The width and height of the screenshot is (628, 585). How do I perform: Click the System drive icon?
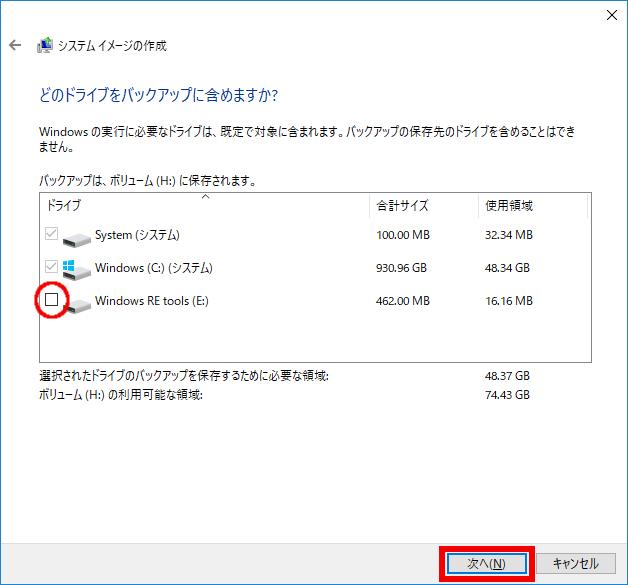coord(76,239)
